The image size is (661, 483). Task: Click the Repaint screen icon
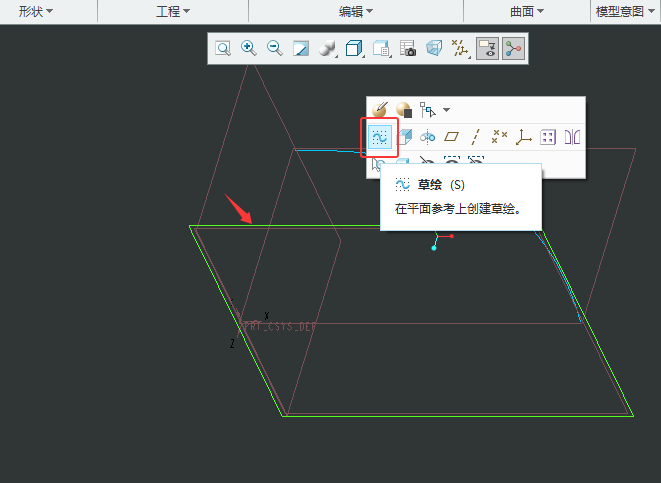[301, 48]
